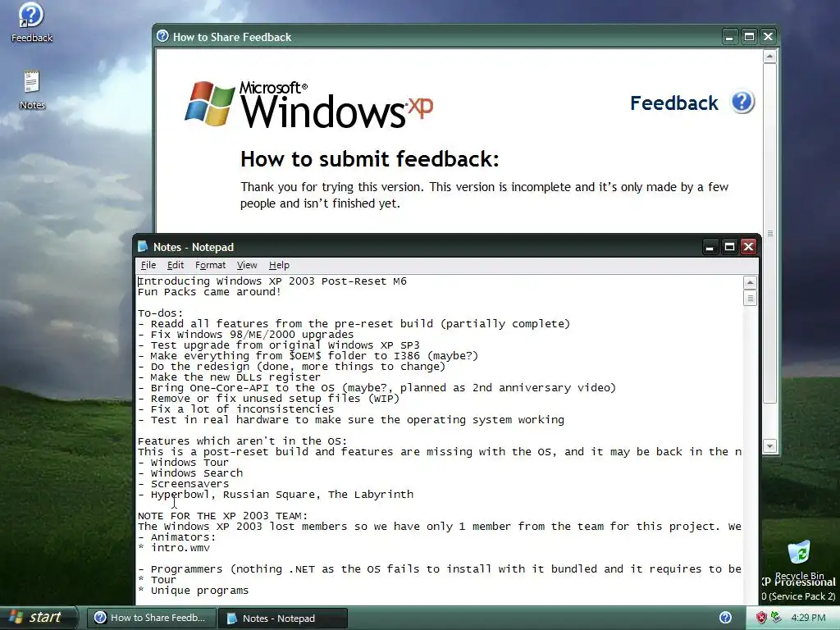The height and width of the screenshot is (630, 840).
Task: Click the Notepad title bar app icon
Action: tap(143, 246)
